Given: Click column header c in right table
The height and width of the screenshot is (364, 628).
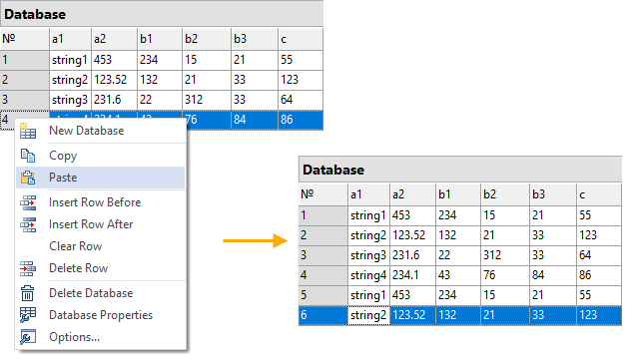Looking at the screenshot, I should [600, 194].
